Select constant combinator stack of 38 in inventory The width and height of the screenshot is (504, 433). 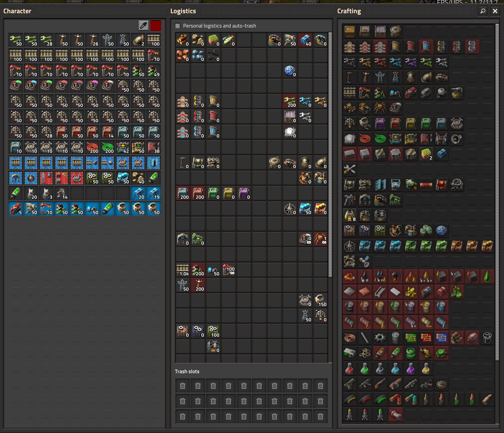(153, 147)
